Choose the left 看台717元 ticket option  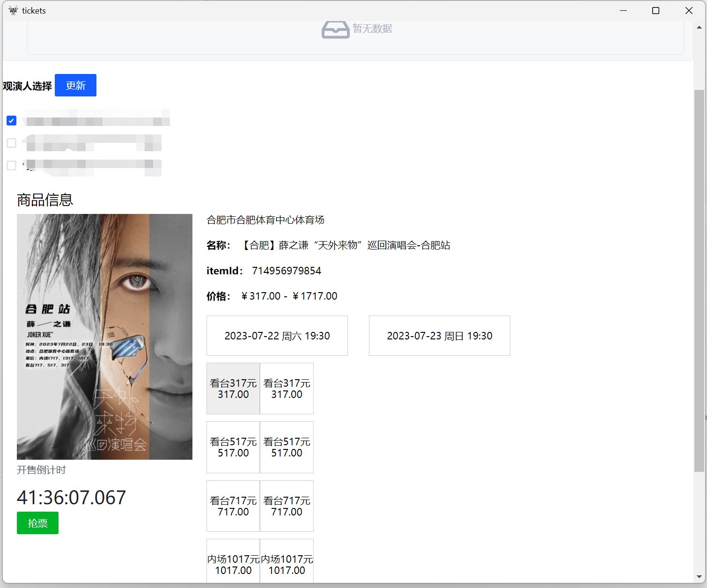[x=233, y=506]
